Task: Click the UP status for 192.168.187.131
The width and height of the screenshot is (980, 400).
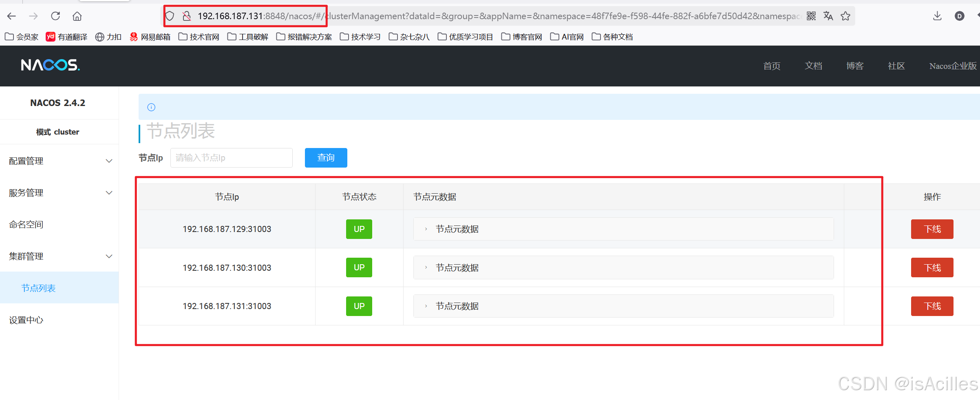Action: click(x=359, y=306)
